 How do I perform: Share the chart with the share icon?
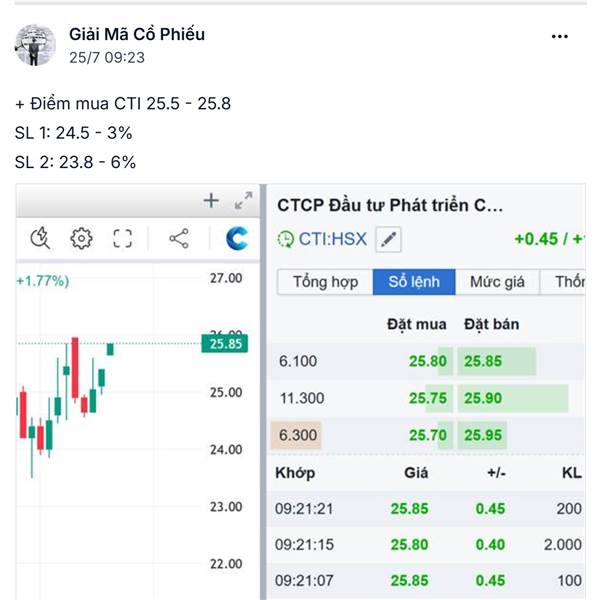point(179,238)
